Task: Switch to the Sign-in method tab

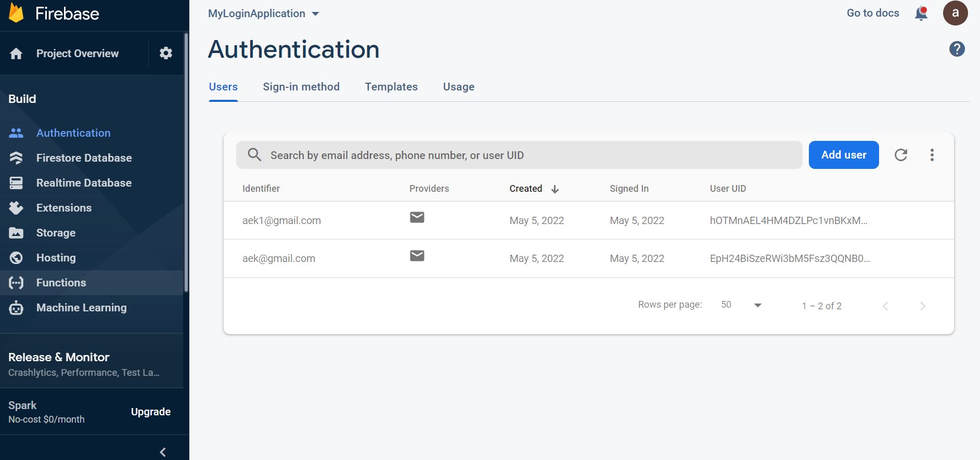Action: point(301,87)
